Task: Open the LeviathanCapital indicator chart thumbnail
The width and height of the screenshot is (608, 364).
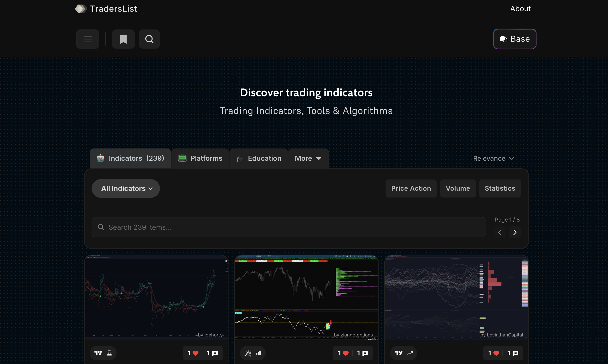Action: point(456,297)
